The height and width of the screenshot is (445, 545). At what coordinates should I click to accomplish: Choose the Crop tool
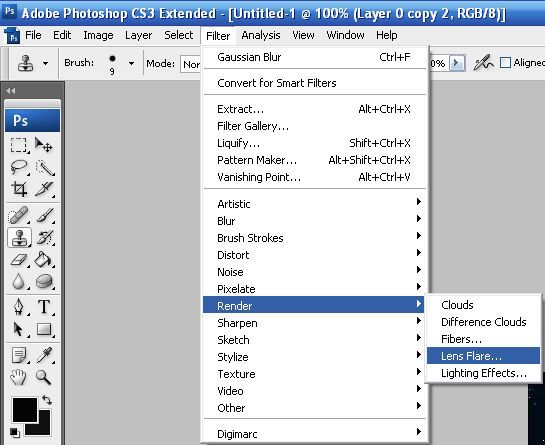[18, 189]
